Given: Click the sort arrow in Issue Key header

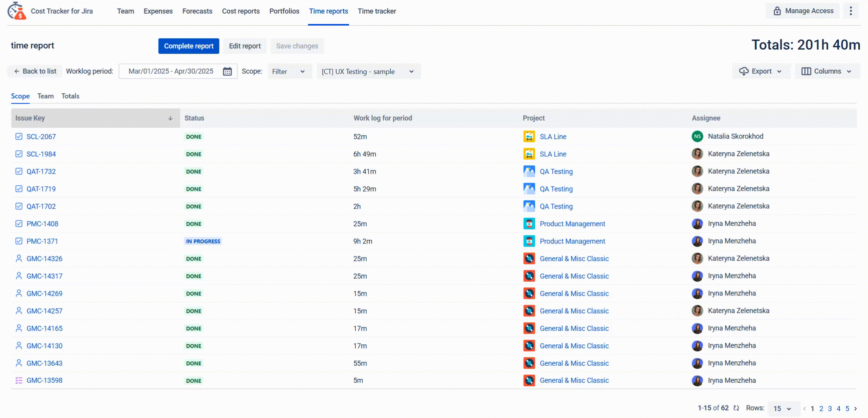Looking at the screenshot, I should (170, 118).
